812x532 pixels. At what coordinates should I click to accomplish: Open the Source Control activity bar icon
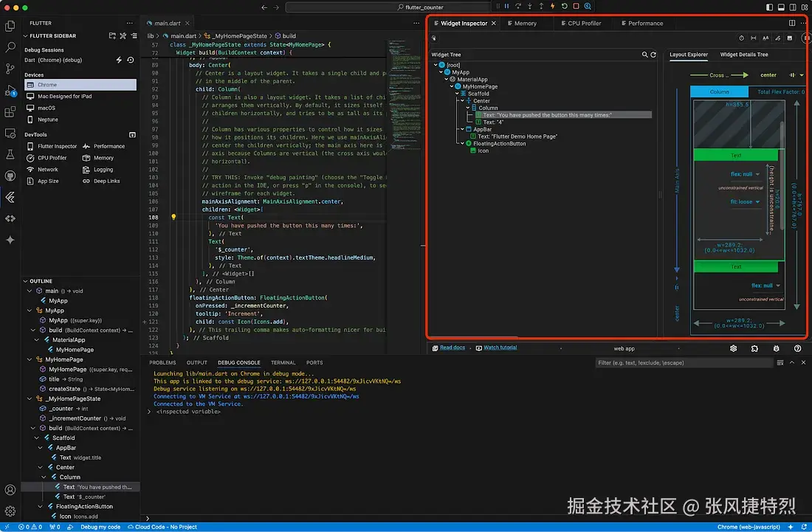point(10,69)
